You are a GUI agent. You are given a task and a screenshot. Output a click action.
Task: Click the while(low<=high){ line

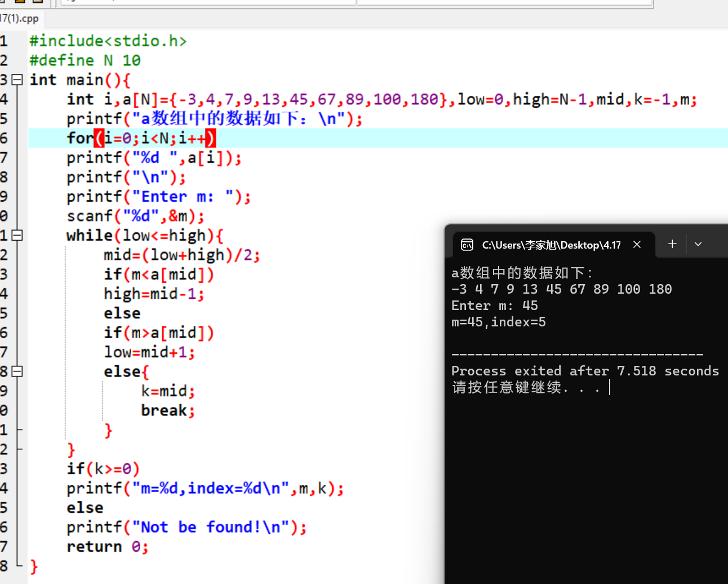(145, 236)
